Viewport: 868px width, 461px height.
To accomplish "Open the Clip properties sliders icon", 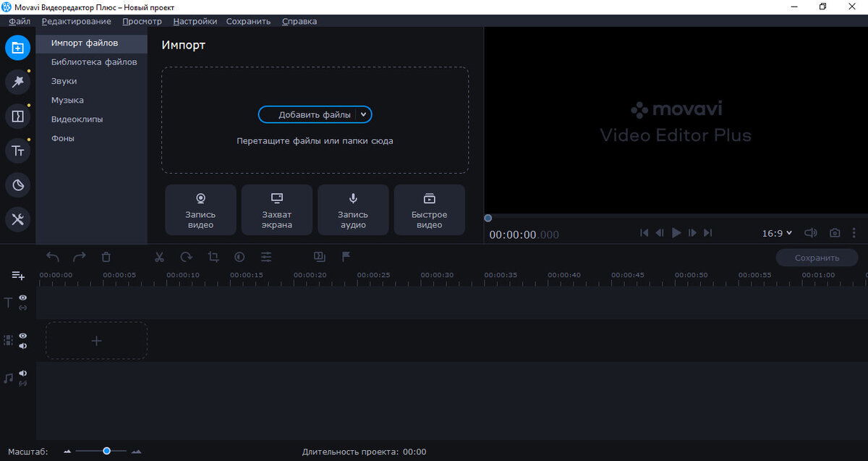I will click(266, 256).
